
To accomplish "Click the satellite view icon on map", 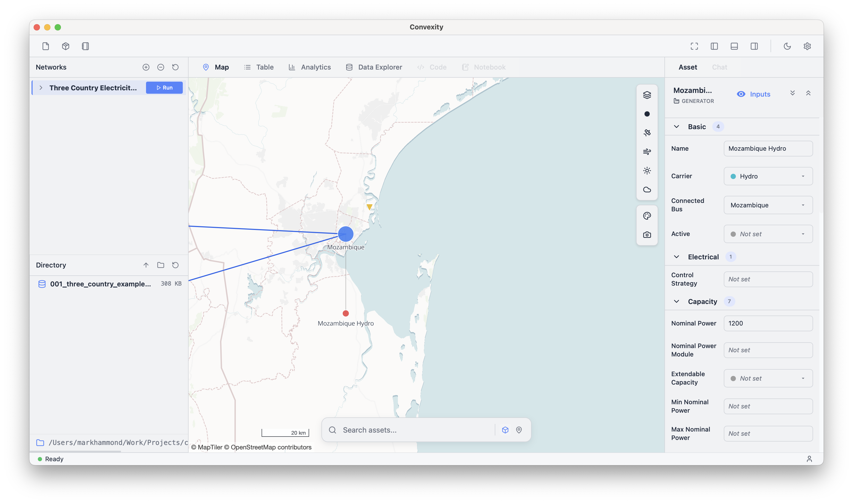I will [647, 133].
